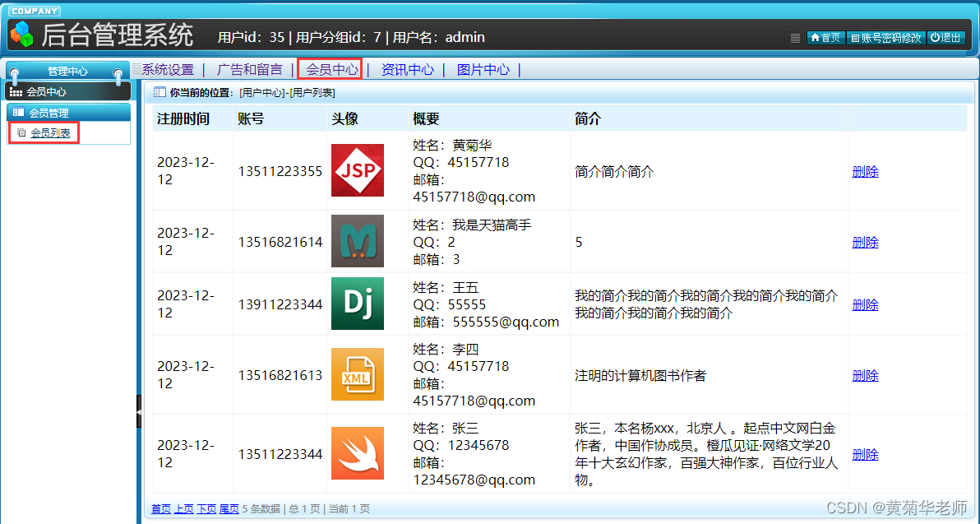Click the 管理中心 panel header
Image resolution: width=980 pixels, height=524 pixels.
point(67,72)
